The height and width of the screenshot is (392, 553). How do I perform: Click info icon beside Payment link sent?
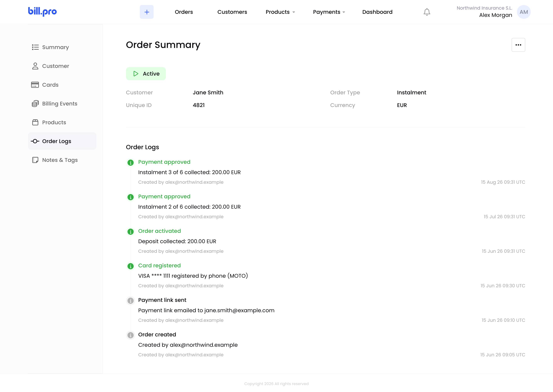131,301
